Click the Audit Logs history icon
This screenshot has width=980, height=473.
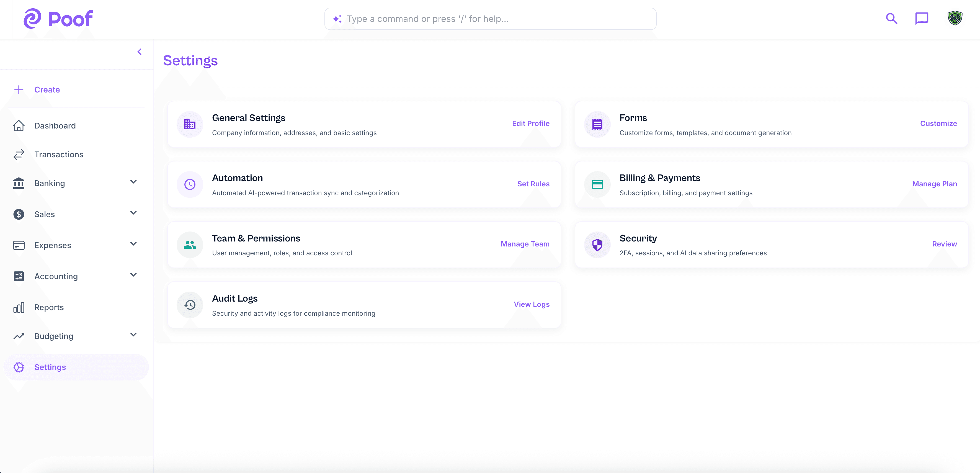[190, 305]
